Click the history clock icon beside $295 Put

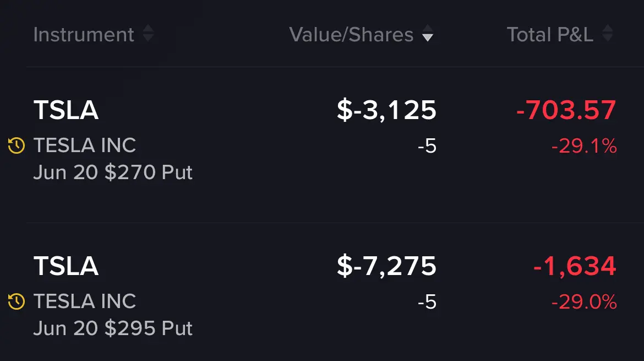pos(17,301)
